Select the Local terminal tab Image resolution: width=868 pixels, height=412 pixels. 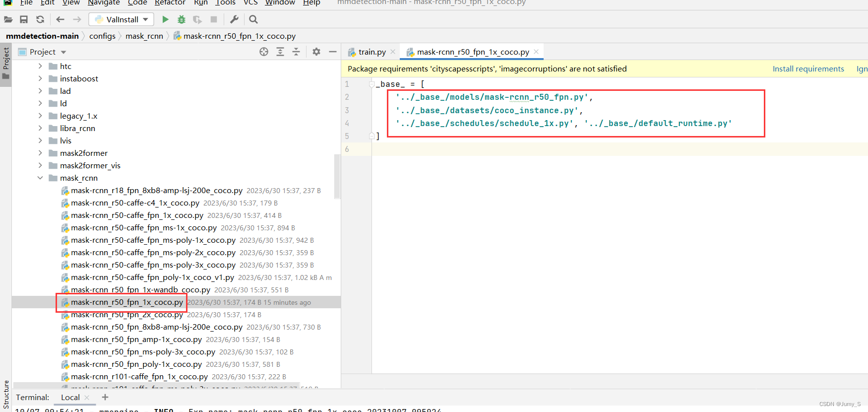pyautogui.click(x=70, y=397)
